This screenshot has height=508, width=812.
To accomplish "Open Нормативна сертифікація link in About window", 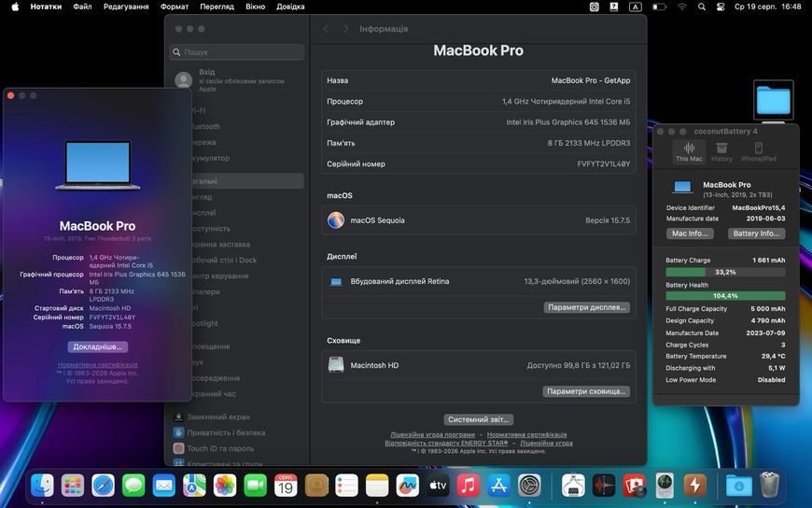I will 97,365.
